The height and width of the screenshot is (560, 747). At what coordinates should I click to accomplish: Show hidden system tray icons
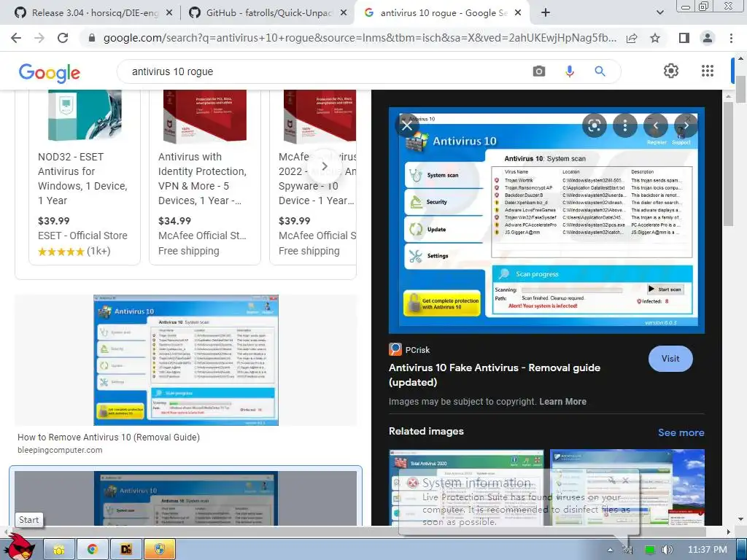pyautogui.click(x=611, y=550)
